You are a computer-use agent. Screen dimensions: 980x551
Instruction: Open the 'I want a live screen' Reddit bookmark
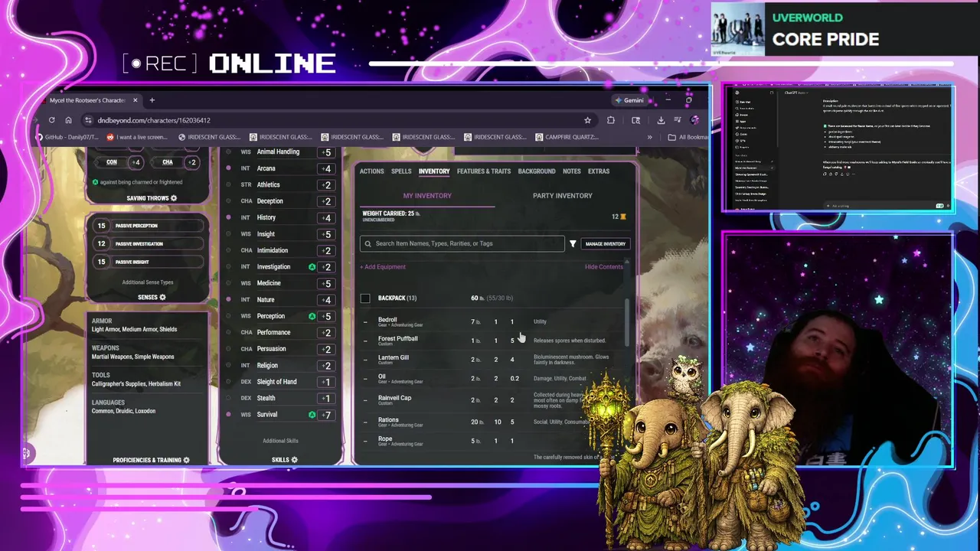click(x=137, y=137)
